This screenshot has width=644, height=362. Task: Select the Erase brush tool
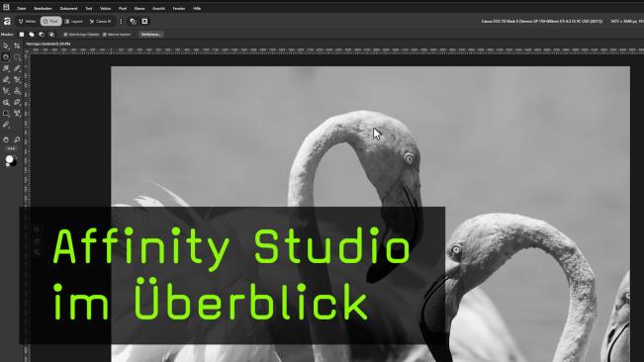click(6, 80)
